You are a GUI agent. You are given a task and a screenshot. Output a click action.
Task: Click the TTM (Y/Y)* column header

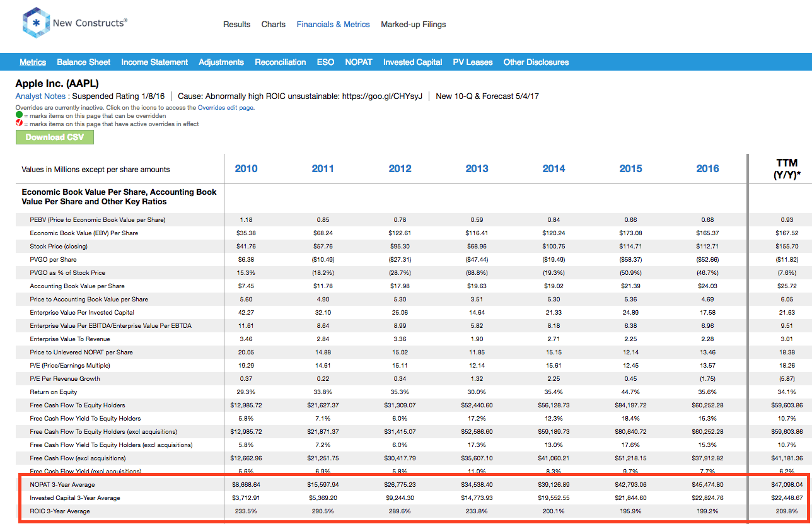(x=786, y=169)
